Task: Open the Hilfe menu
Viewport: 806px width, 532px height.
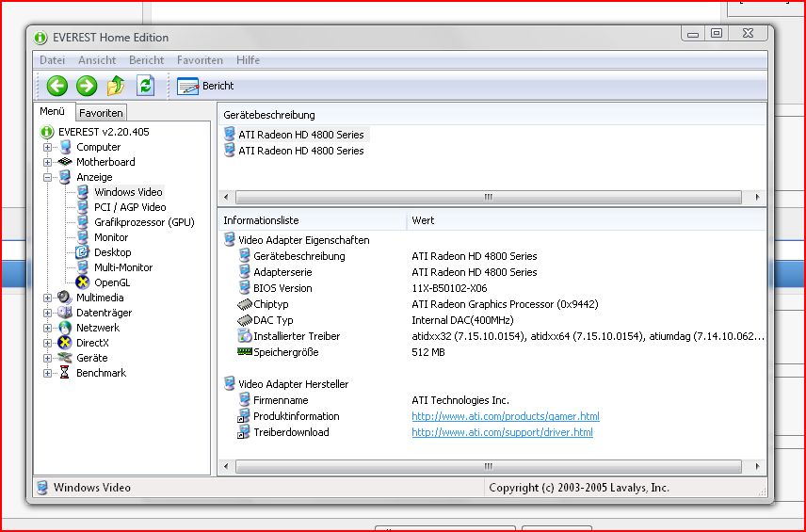Action: pos(248,60)
